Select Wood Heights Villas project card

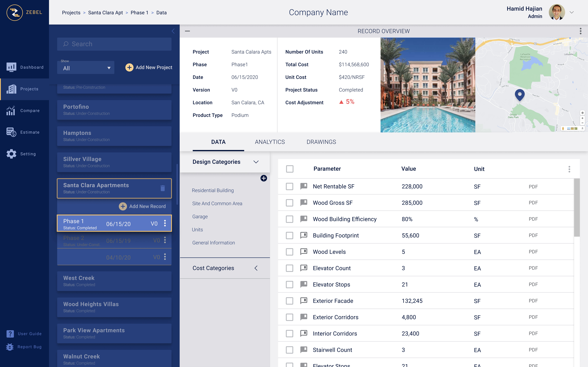(114, 307)
